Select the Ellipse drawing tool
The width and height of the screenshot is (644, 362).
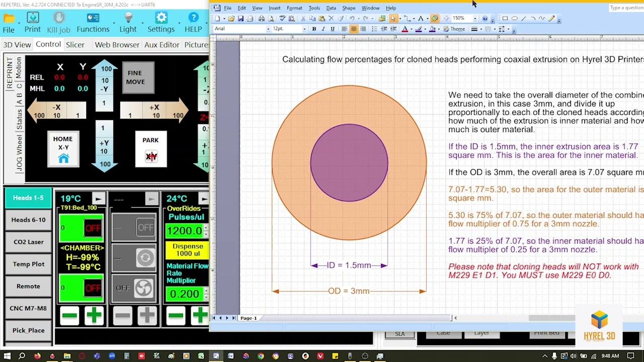515,19
